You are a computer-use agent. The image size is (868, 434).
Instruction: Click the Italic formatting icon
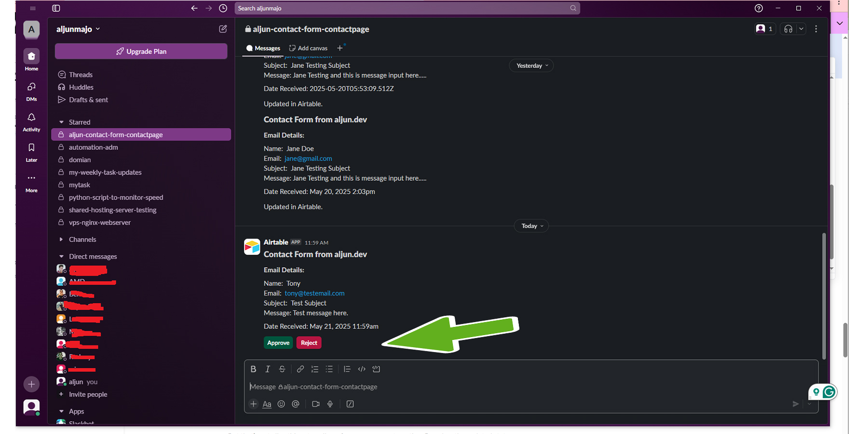(x=268, y=369)
